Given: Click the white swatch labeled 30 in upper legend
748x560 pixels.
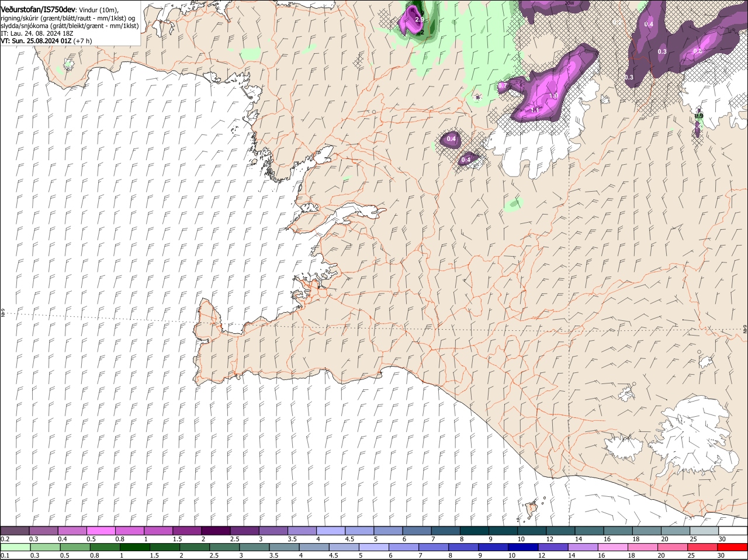Looking at the screenshot, I should (733, 530).
